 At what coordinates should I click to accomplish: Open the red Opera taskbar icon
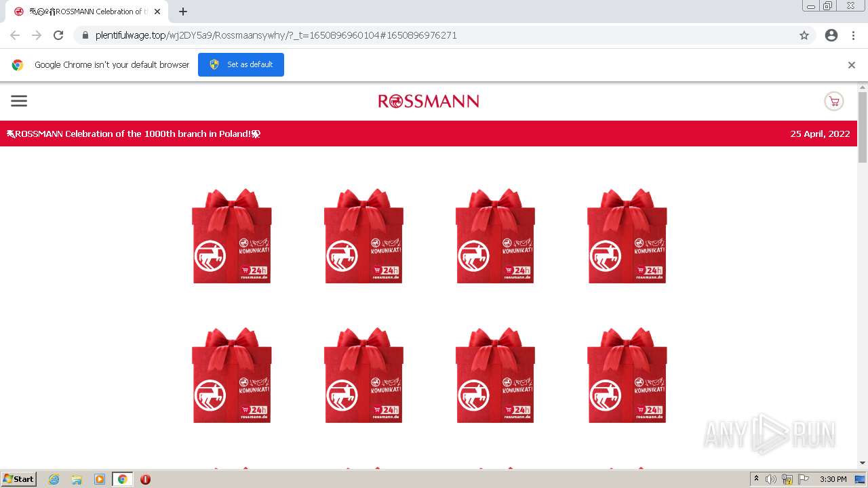point(145,479)
